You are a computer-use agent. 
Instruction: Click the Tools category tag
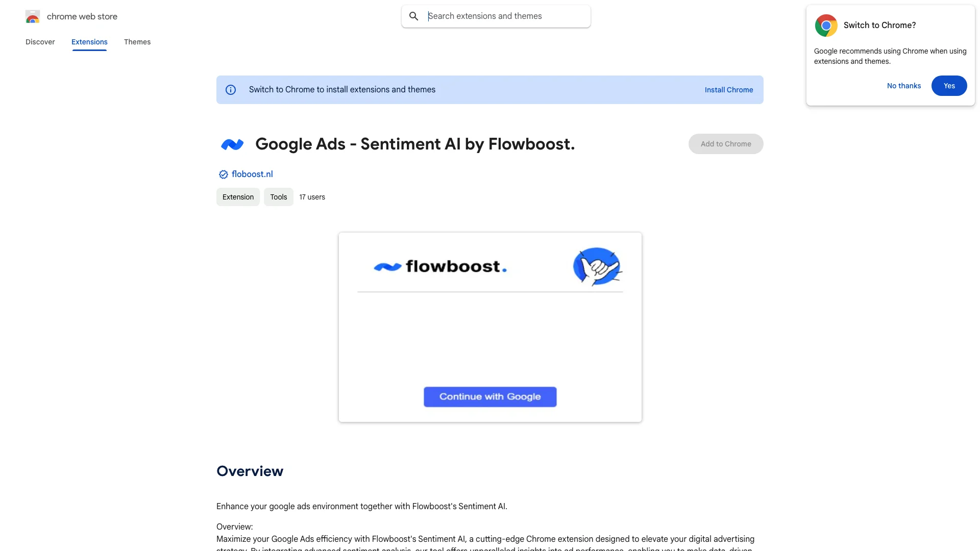pos(279,196)
